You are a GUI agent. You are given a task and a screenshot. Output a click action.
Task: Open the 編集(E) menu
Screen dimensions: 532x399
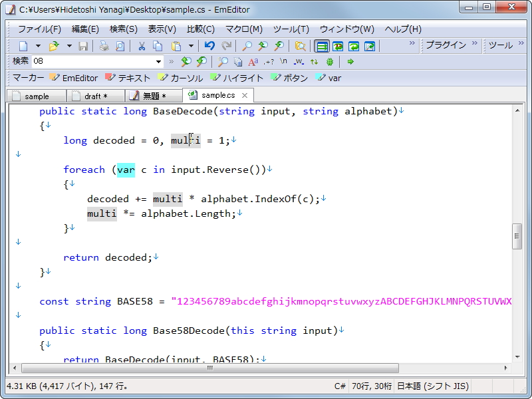pos(85,29)
